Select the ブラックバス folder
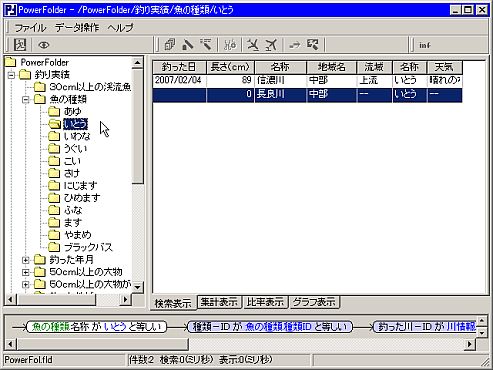 pyautogui.click(x=88, y=247)
